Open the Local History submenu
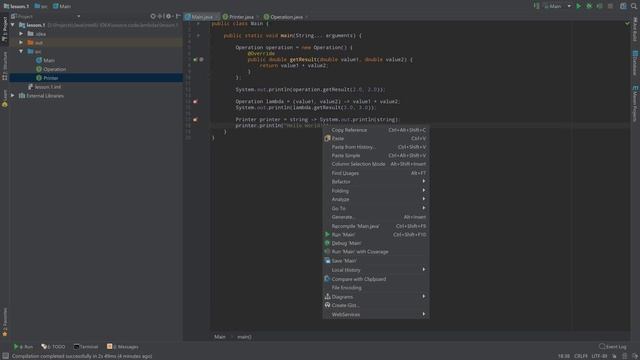 (x=376, y=270)
